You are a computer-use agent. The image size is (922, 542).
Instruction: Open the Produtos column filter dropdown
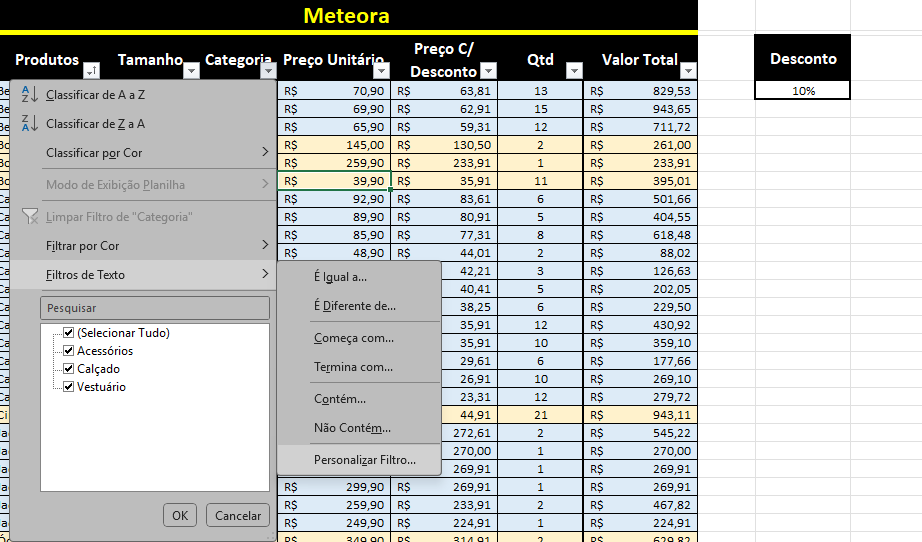(92, 71)
